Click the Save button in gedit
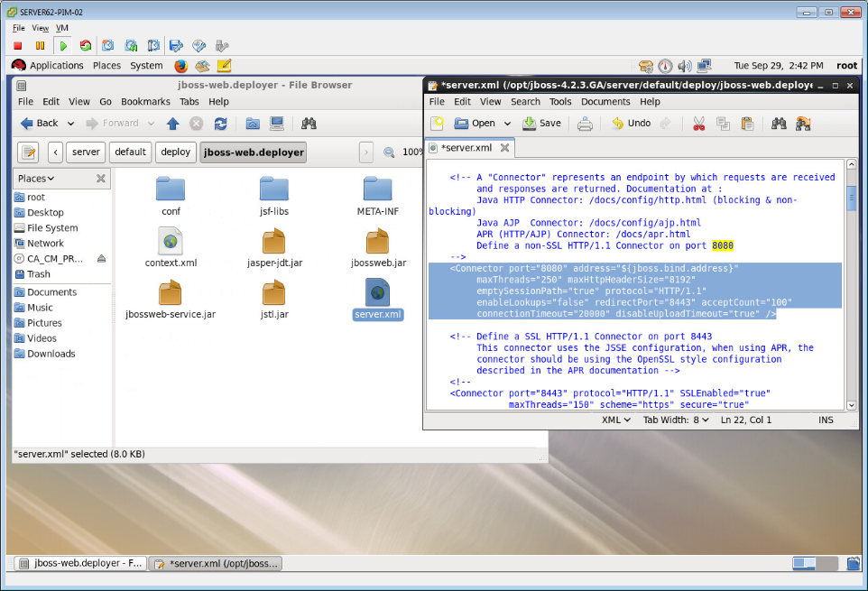This screenshot has width=868, height=591. (542, 124)
